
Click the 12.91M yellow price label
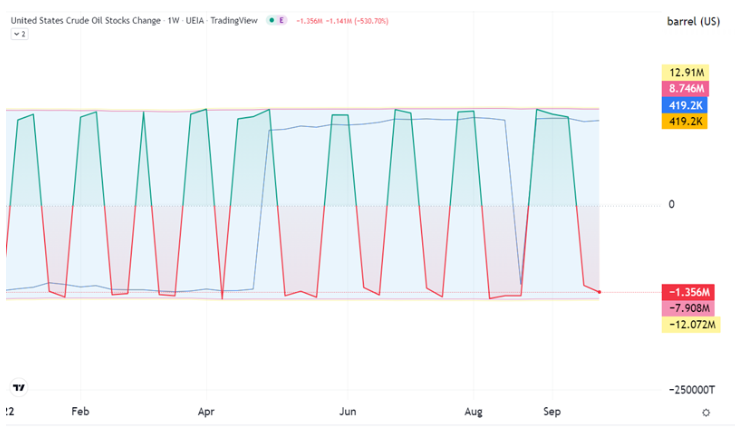click(x=685, y=73)
